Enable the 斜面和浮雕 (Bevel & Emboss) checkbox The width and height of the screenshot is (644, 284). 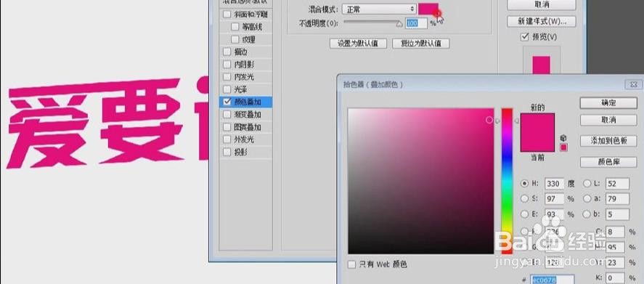[x=227, y=15]
